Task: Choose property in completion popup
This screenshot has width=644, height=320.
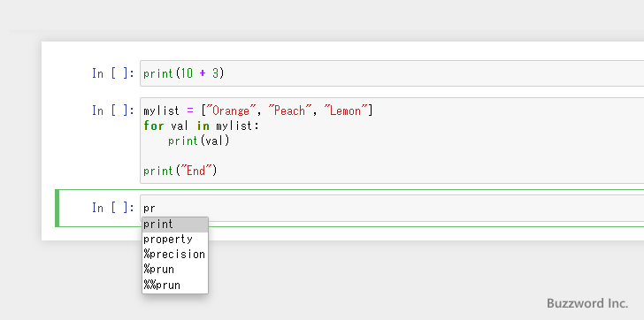Action: tap(175, 240)
